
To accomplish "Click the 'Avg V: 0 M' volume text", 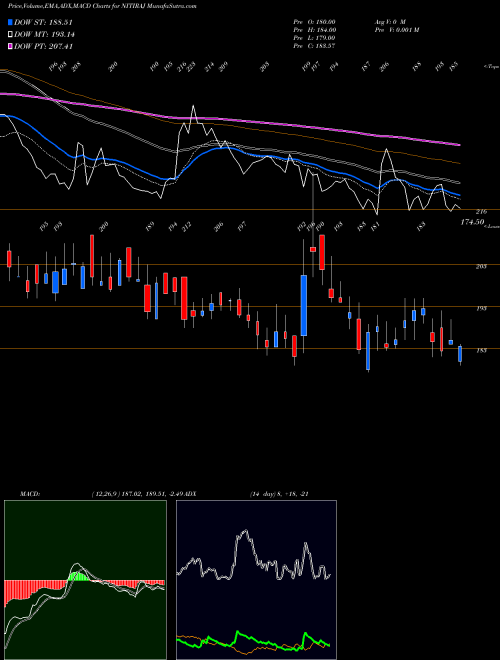I will [x=389, y=21].
